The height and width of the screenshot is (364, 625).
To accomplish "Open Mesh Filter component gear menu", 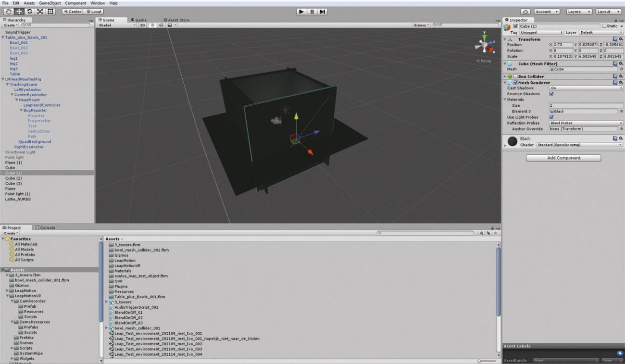I will pyautogui.click(x=621, y=63).
